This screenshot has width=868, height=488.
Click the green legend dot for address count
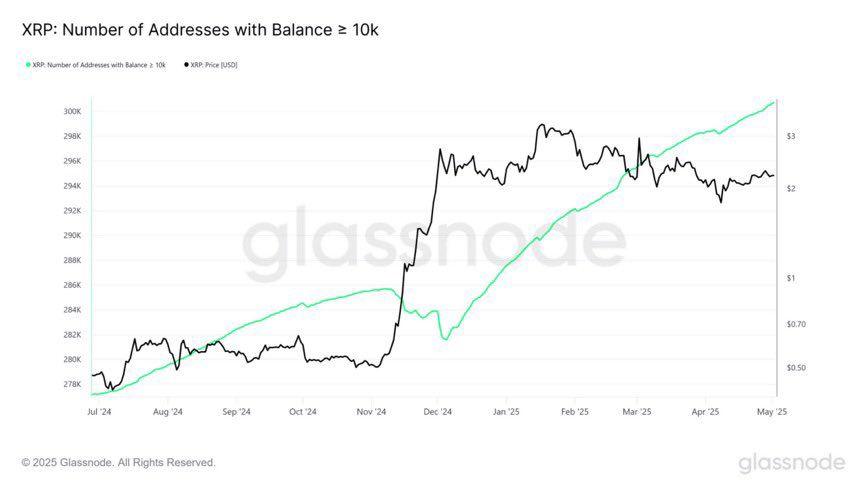point(27,65)
